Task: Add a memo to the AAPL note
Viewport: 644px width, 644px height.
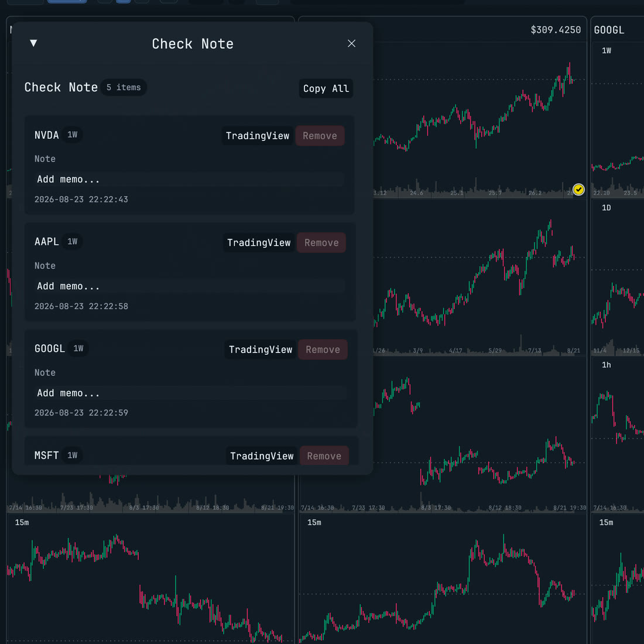Action: [190, 286]
